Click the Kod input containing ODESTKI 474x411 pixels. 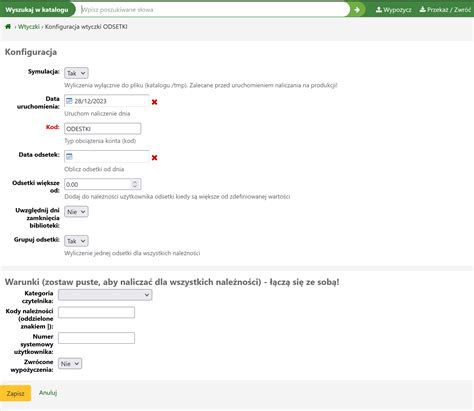pos(103,129)
